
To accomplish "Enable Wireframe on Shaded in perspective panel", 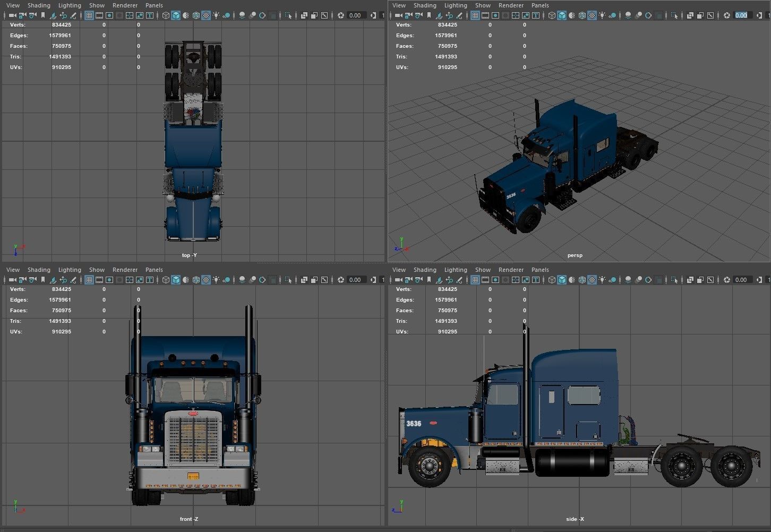I will pyautogui.click(x=582, y=15).
